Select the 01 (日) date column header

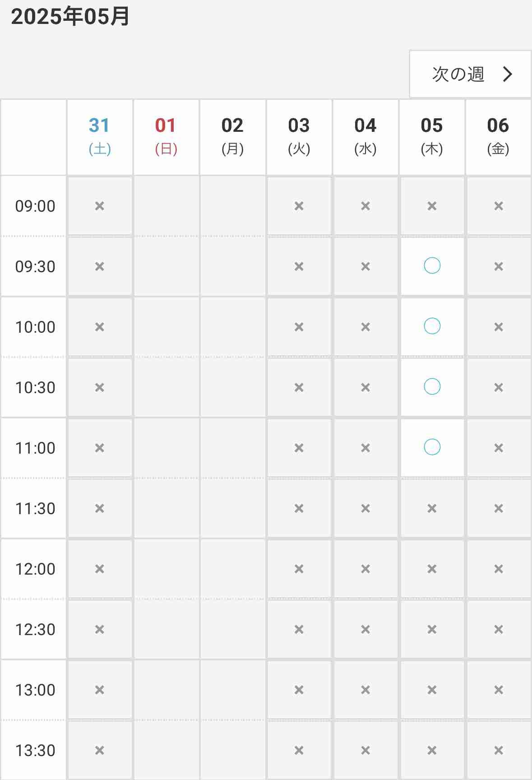pyautogui.click(x=166, y=137)
